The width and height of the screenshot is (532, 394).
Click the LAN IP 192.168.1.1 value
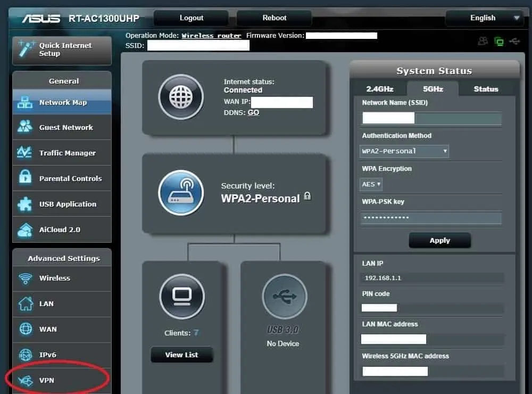click(383, 278)
